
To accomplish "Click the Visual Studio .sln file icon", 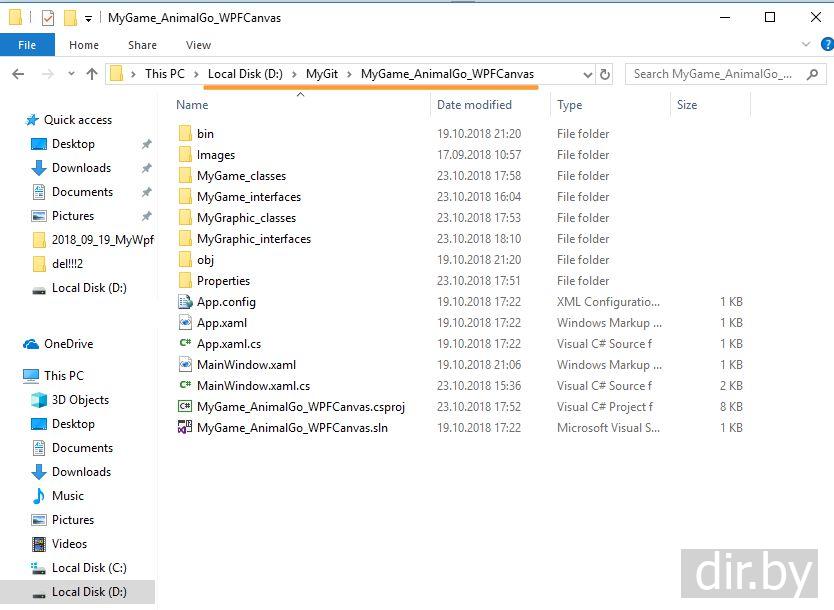I will pyautogui.click(x=185, y=427).
